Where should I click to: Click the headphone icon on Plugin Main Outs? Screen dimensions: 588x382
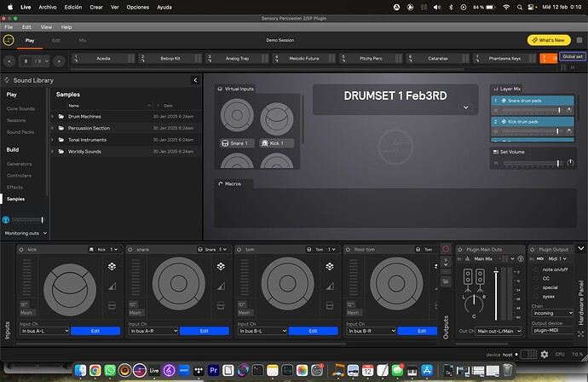point(521,258)
